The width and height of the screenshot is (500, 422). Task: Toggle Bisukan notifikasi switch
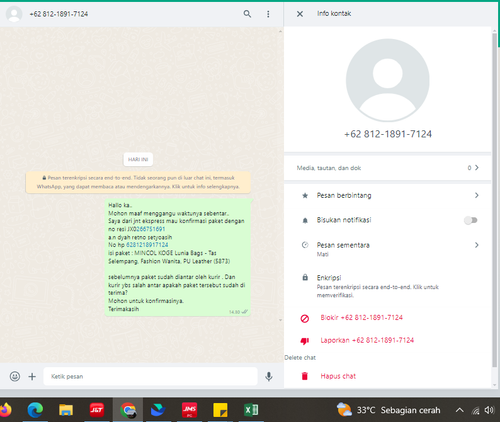tap(471, 220)
